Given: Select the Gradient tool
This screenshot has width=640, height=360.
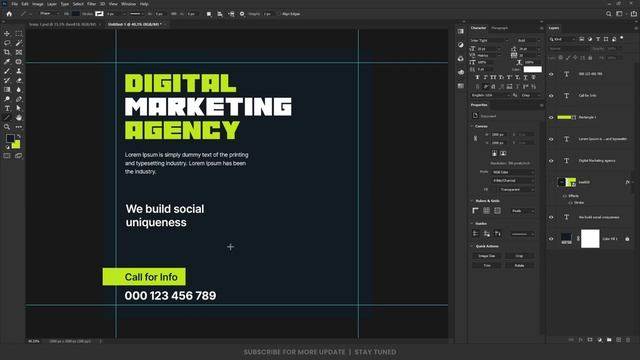Looking at the screenshot, I should point(7,90).
